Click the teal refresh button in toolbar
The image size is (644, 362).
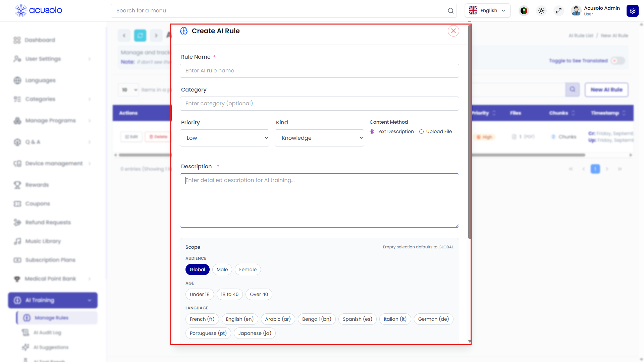pos(140,35)
